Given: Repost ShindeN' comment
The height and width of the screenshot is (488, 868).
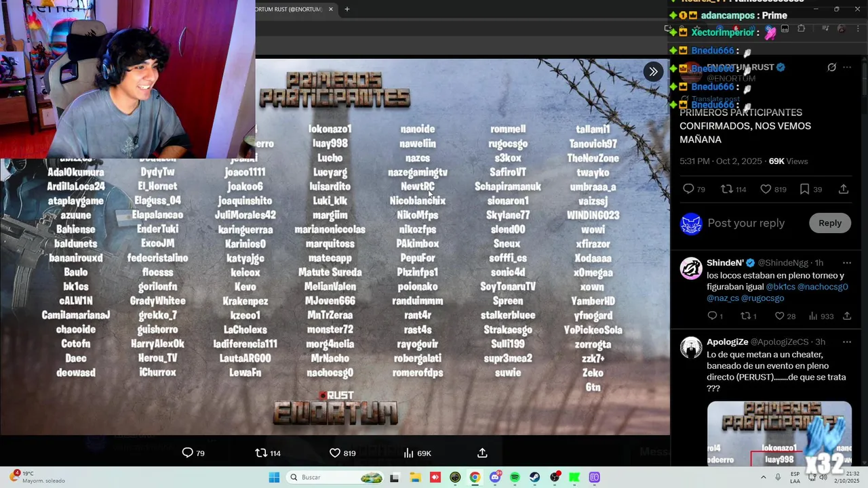Looking at the screenshot, I should [745, 316].
